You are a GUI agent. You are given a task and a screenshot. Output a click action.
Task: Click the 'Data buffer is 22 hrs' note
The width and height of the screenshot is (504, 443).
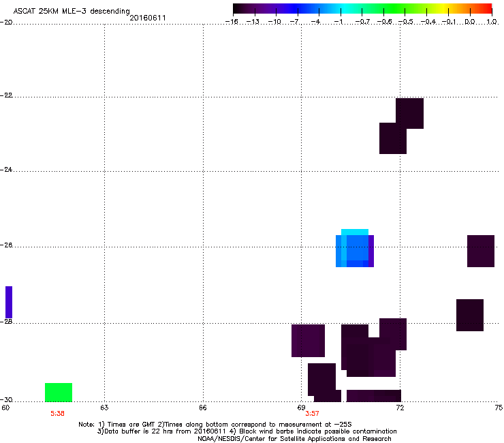(x=247, y=431)
